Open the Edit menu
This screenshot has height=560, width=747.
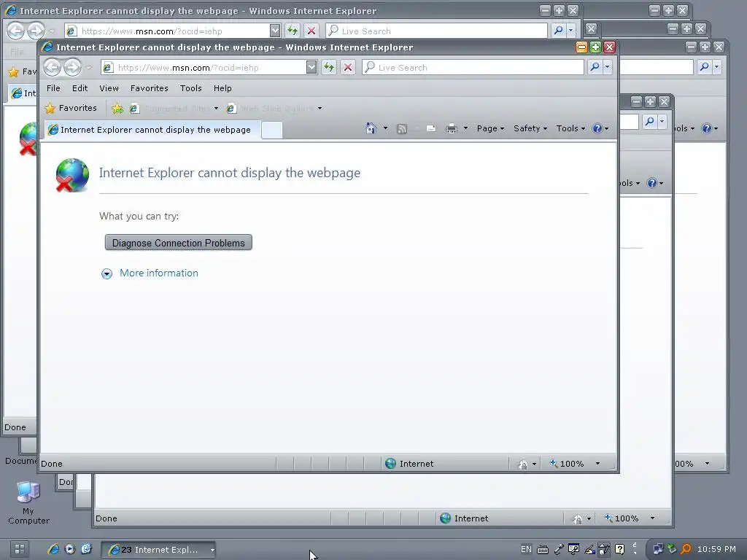click(80, 88)
